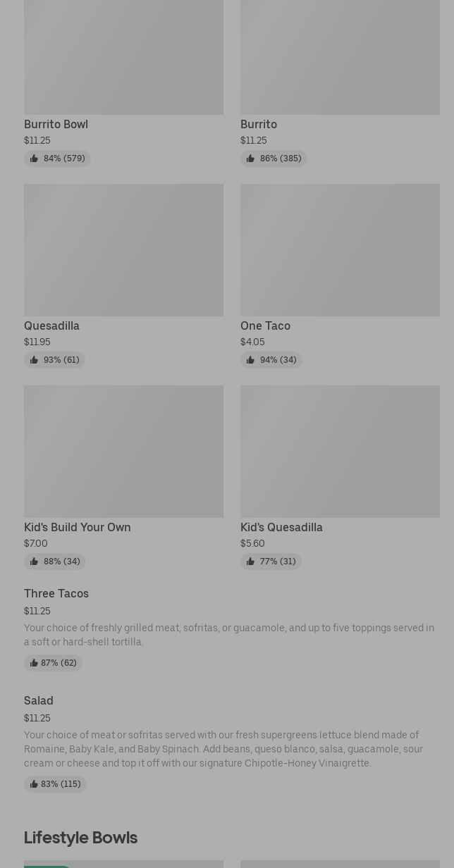
Task: Click thumbs-up icon under Burrito
Action: [250, 159]
